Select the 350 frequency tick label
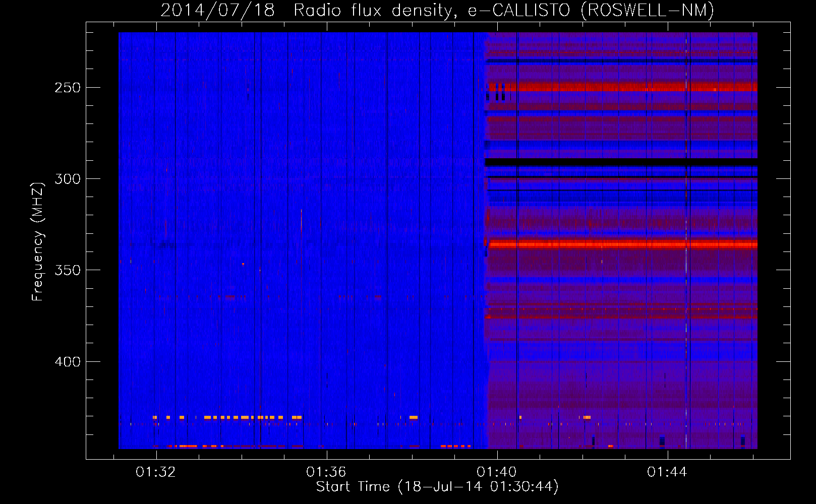 (x=68, y=270)
